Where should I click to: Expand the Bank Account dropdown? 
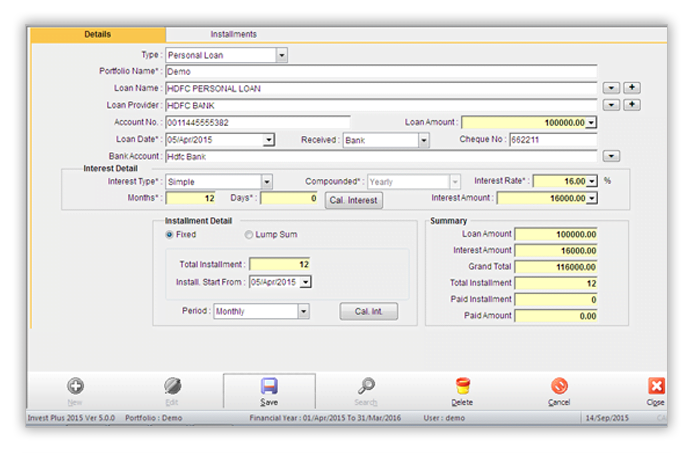[x=611, y=156]
